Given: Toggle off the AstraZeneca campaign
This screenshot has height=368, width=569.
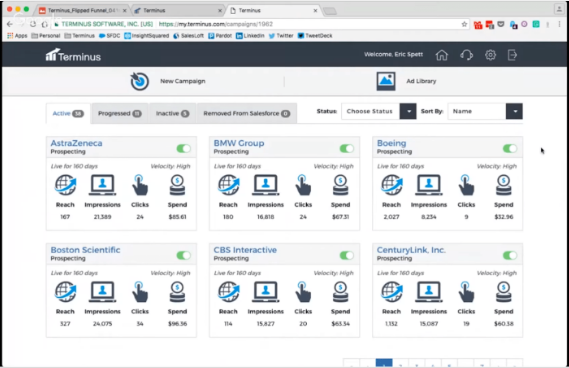Looking at the screenshot, I should (x=184, y=148).
